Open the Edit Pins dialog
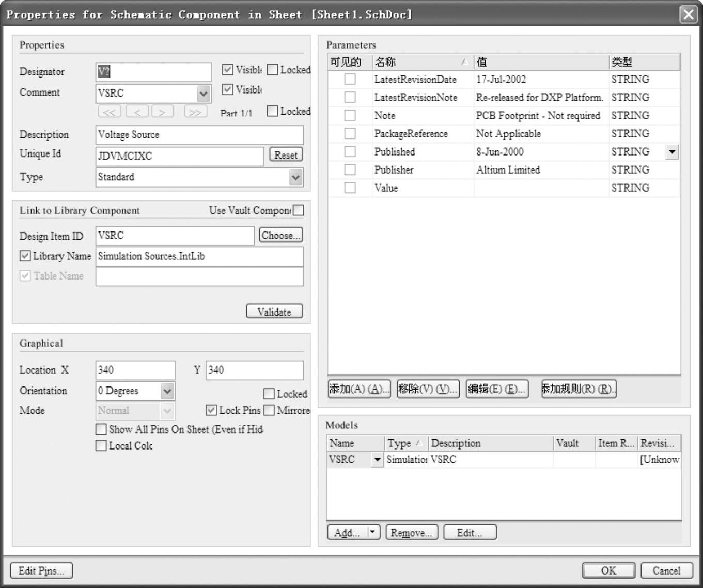The image size is (703, 588). pos(41,570)
